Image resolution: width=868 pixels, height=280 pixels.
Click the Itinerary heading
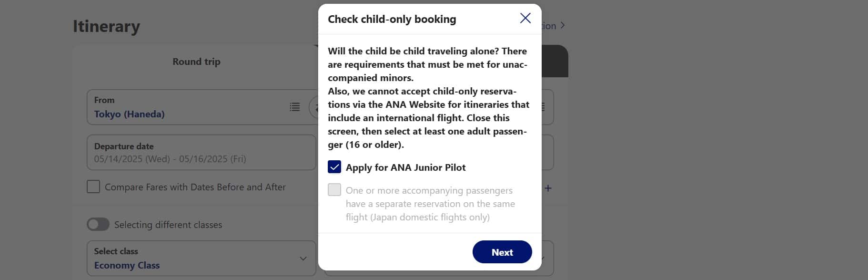106,26
